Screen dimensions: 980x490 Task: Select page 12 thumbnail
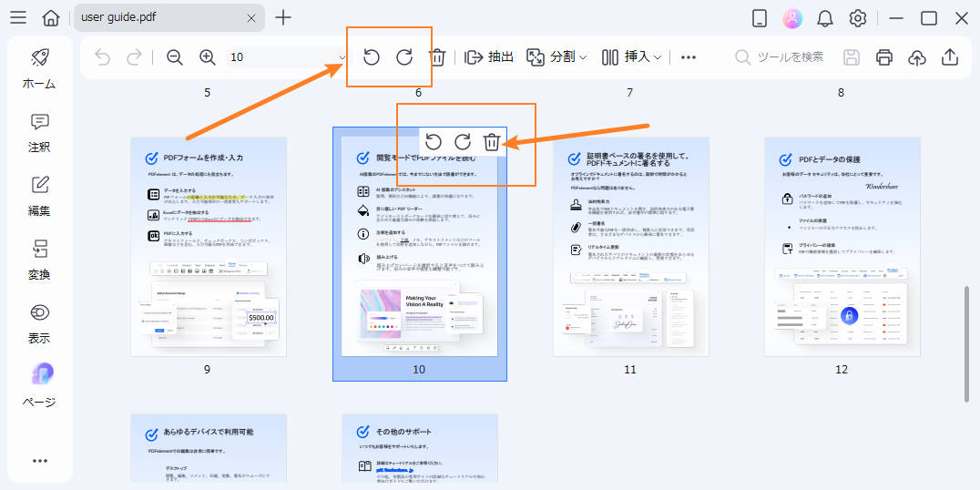[x=842, y=246]
